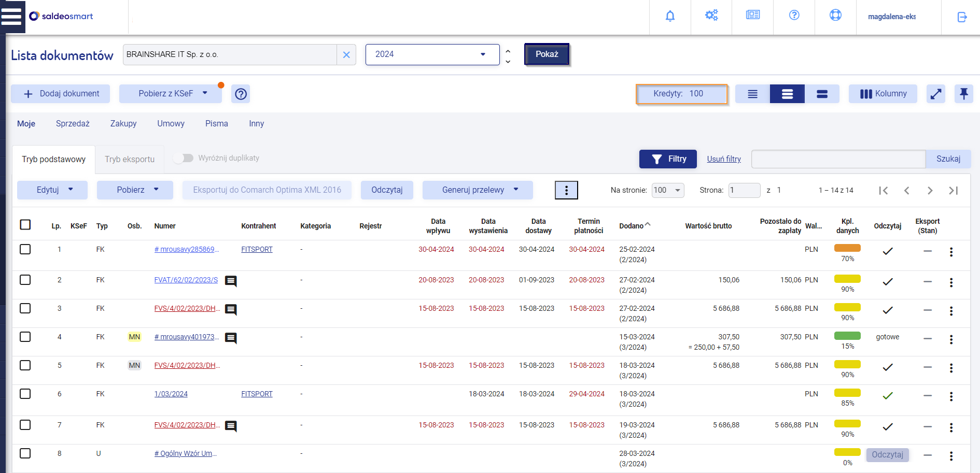Click help icon next to Pobierz z KSeF
The height and width of the screenshot is (473, 980).
pos(241,94)
